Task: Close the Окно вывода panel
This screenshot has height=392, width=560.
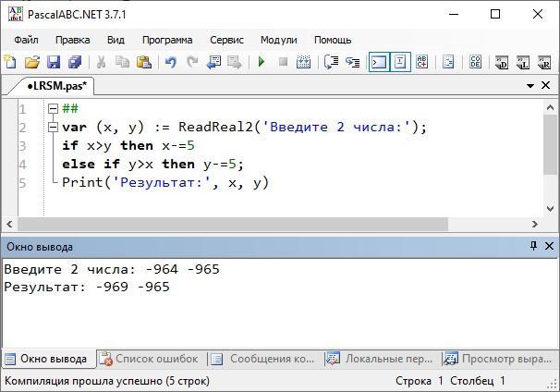Action: (549, 246)
